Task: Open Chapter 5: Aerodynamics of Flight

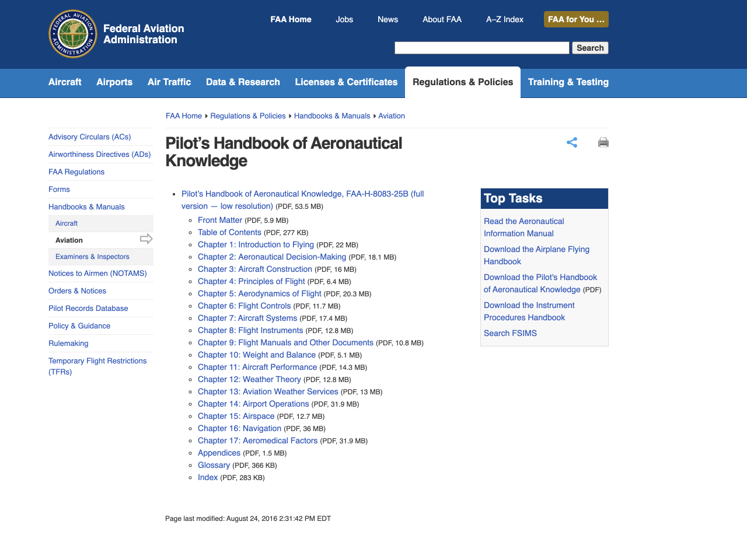Action: (x=260, y=293)
